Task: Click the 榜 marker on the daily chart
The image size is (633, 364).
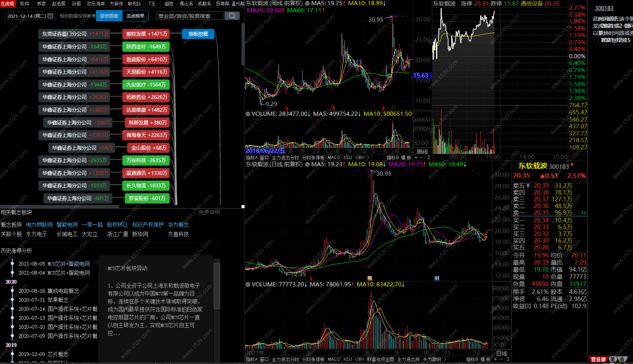Action: click(x=370, y=278)
